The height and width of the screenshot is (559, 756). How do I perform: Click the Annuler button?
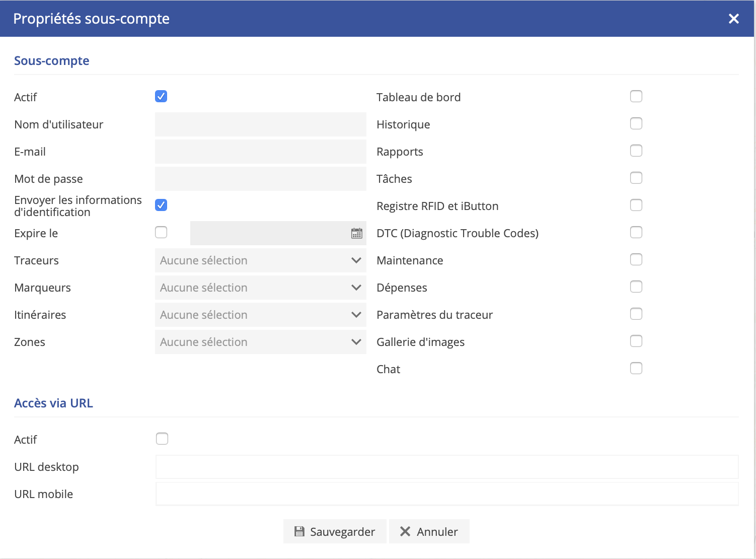point(429,531)
